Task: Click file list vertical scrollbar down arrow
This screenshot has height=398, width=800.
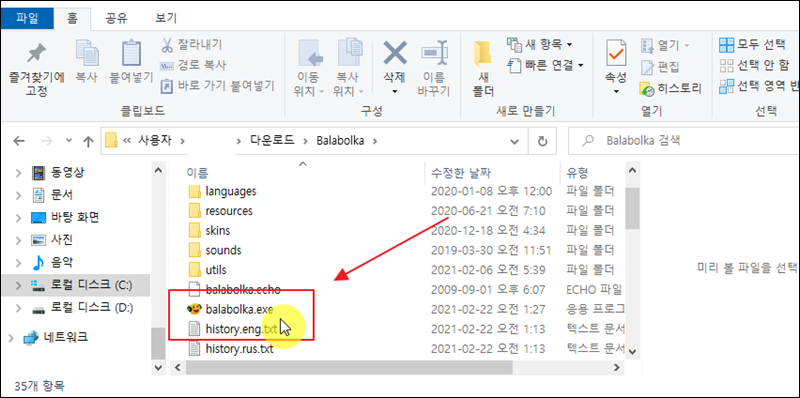Action: [633, 352]
